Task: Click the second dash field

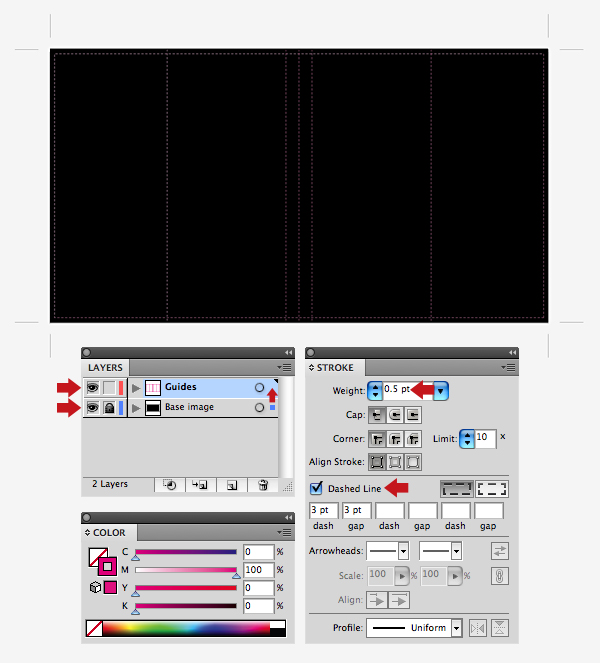Action: pyautogui.click(x=389, y=510)
